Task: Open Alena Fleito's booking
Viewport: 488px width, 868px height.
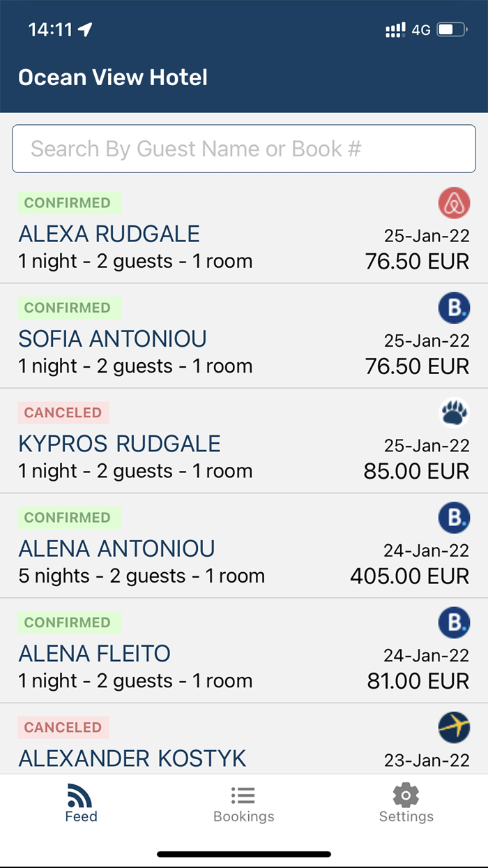Action: [x=95, y=654]
